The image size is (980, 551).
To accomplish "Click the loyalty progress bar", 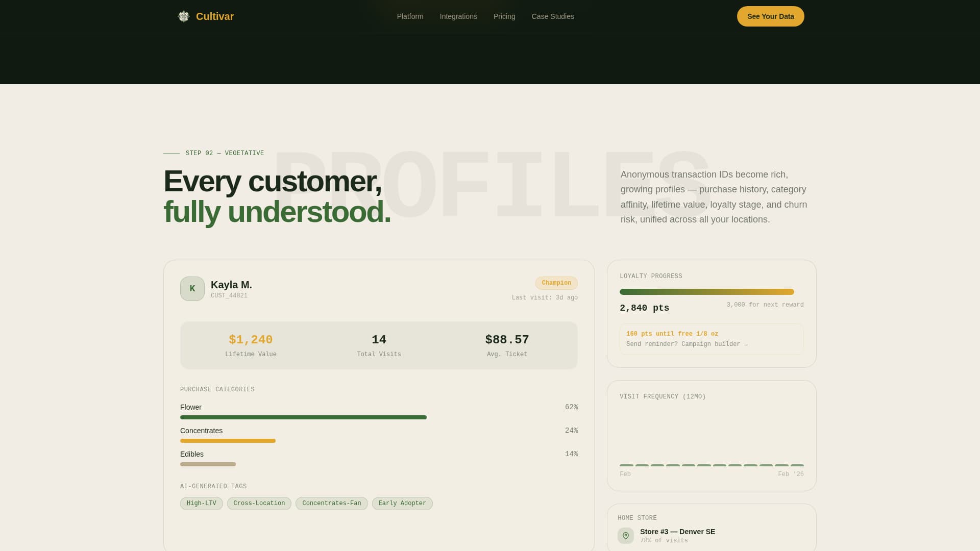I will 706,292.
